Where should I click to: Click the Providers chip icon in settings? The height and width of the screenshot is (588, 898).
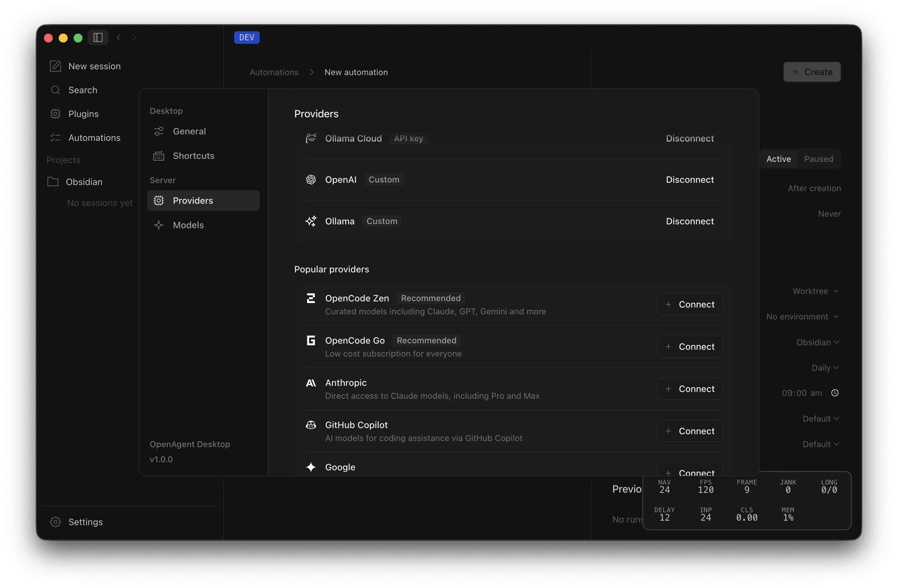click(x=158, y=200)
